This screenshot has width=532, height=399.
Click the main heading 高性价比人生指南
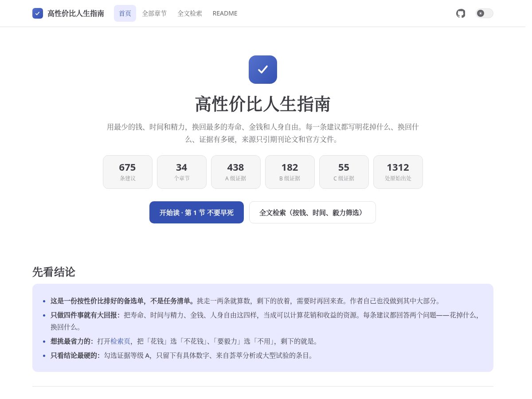click(263, 104)
